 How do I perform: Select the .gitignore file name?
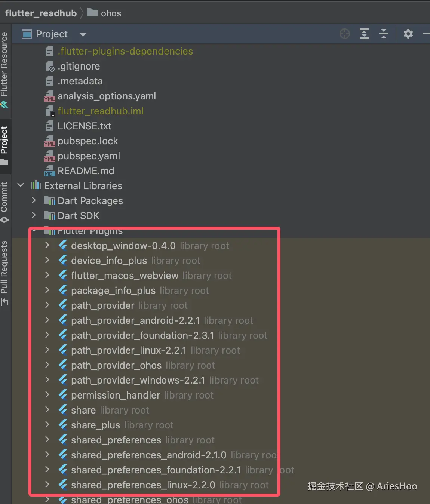tap(79, 66)
